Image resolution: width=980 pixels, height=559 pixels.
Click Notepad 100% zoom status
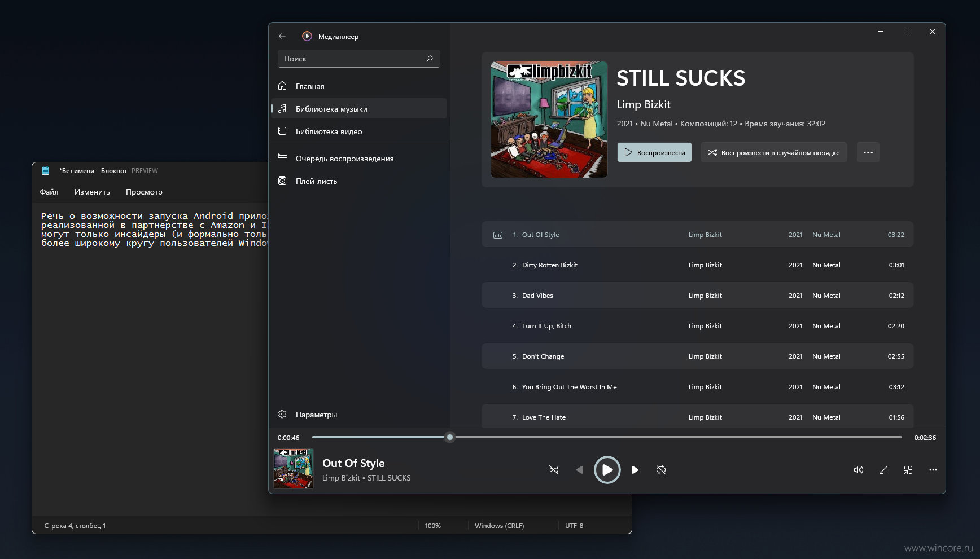[x=433, y=526]
